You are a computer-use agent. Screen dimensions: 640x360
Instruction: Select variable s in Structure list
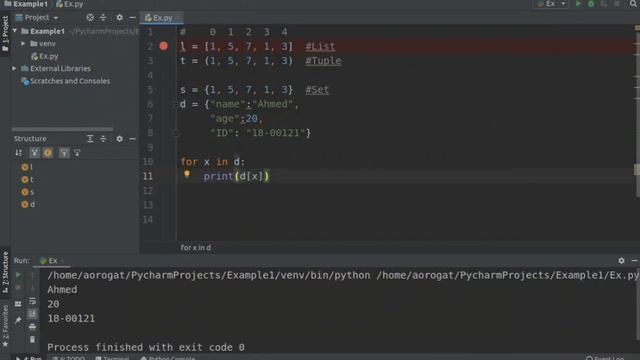[27, 192]
